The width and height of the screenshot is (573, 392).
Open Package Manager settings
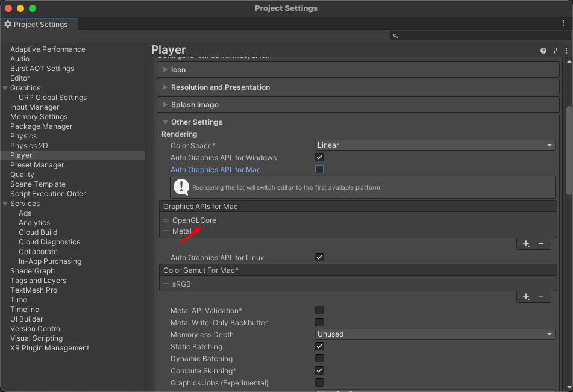(x=42, y=126)
